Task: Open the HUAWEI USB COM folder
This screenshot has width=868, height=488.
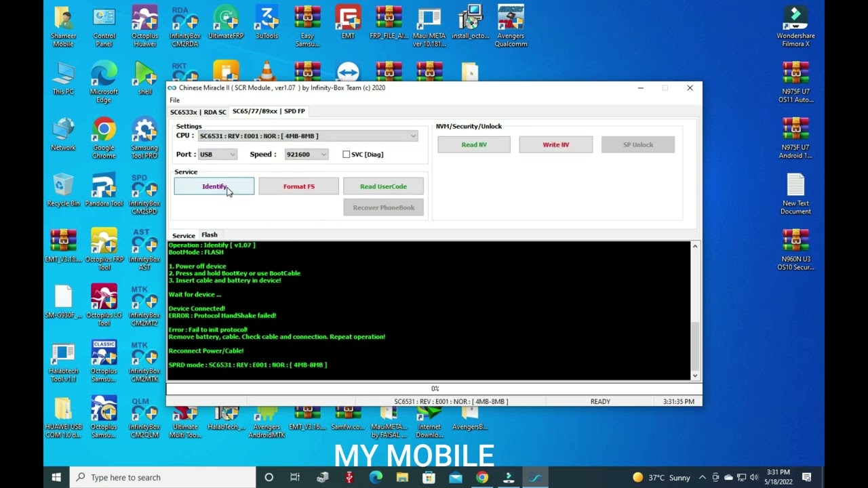Action: click(x=63, y=418)
